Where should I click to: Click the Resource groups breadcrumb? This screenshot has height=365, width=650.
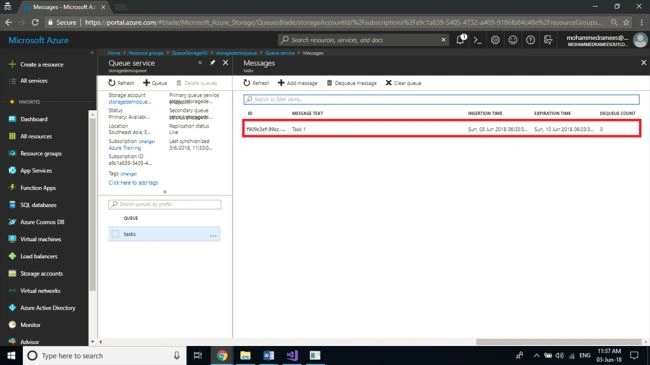(146, 53)
